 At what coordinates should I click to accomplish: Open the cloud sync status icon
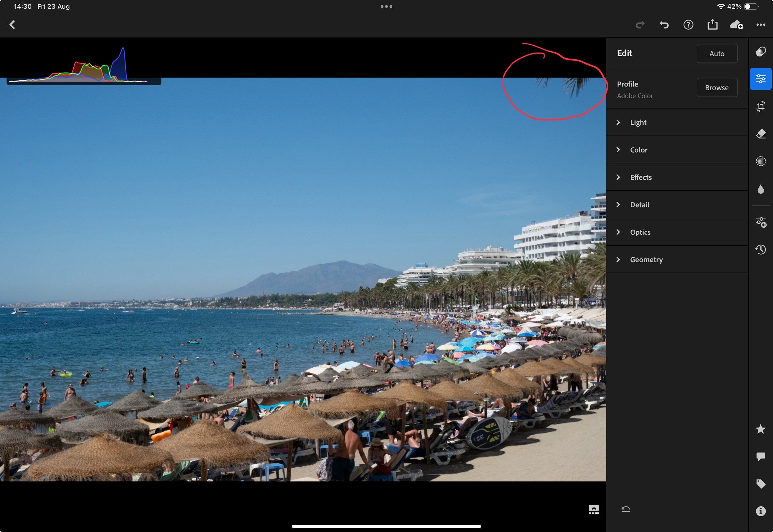click(x=736, y=25)
